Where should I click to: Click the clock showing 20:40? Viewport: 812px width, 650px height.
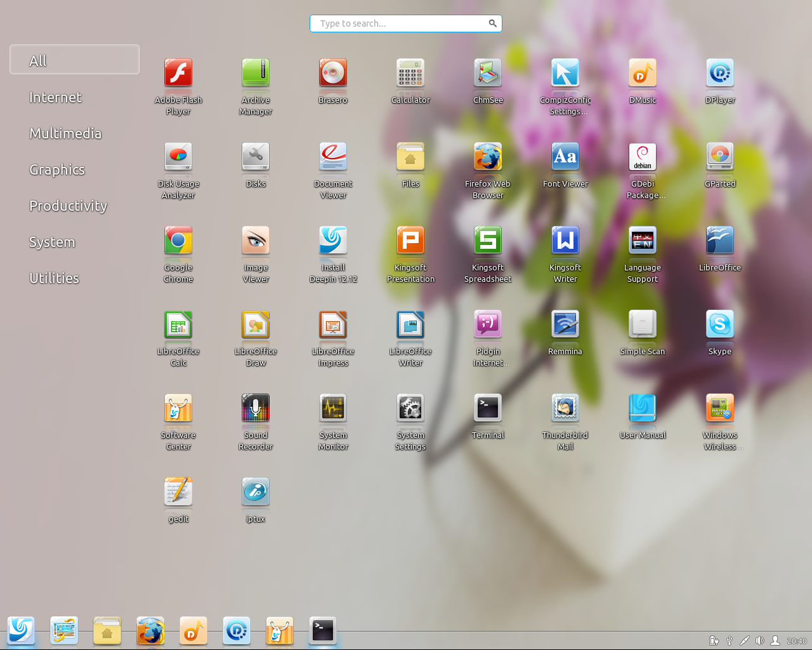point(797,641)
